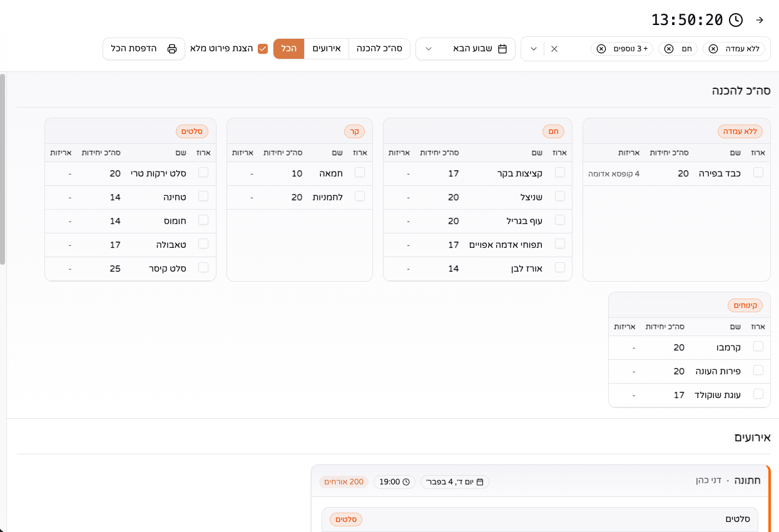Select the הכל filter button
This screenshot has height=532, width=779.
point(288,48)
